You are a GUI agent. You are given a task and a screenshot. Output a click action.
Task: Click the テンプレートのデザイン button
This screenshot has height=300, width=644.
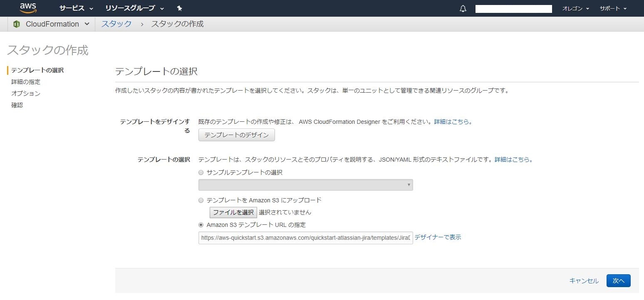[x=237, y=135]
